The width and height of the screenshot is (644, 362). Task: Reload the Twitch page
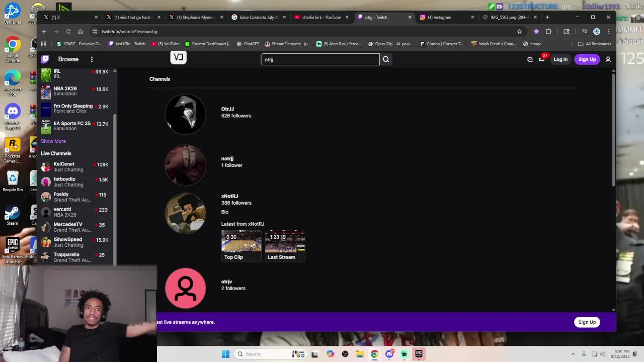click(x=68, y=31)
